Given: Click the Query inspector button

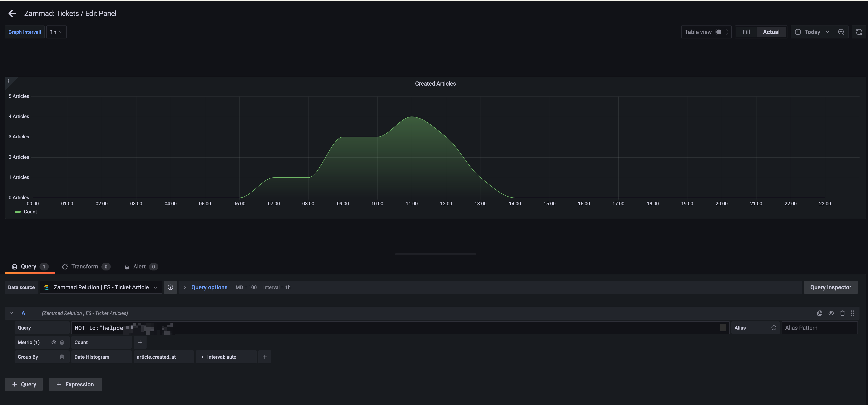Looking at the screenshot, I should pyautogui.click(x=830, y=287).
